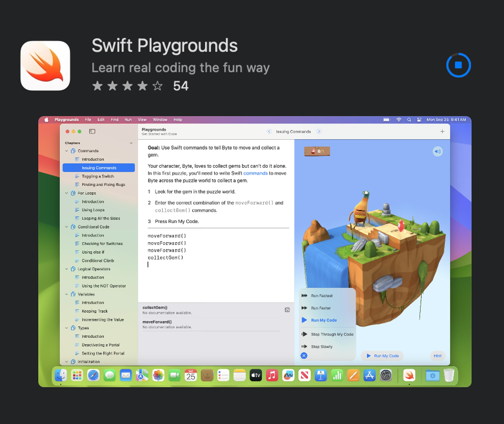
Task: Close the run options popup
Action: (x=304, y=356)
